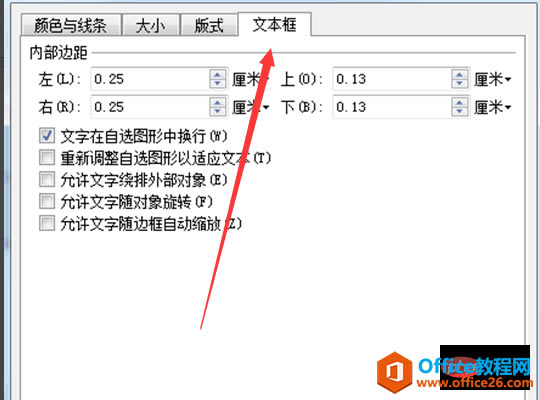This screenshot has width=540, height=400.
Task: Click the 上(O) margin input field
Action: pyautogui.click(x=392, y=79)
